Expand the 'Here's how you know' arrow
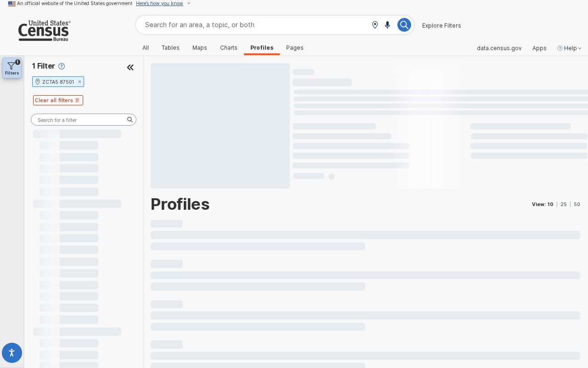This screenshot has height=368, width=588. click(x=189, y=4)
